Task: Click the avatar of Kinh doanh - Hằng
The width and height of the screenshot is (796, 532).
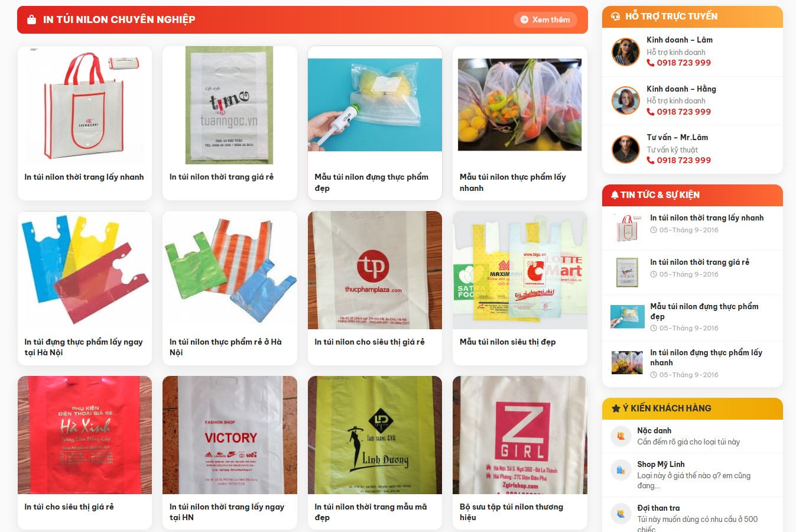Action: pos(626,100)
